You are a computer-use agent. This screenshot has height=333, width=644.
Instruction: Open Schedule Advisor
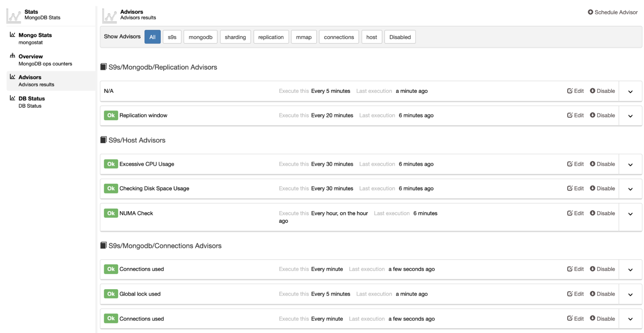612,12
